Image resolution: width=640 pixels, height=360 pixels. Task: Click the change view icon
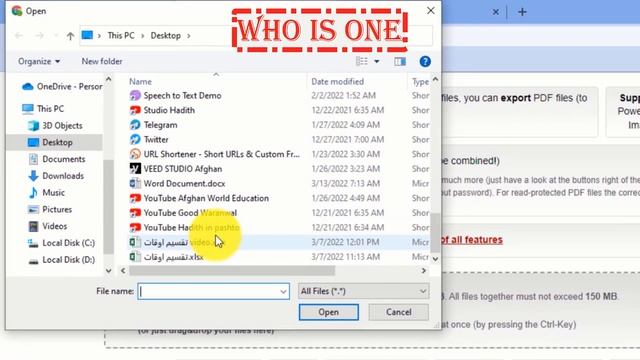[x=362, y=62]
